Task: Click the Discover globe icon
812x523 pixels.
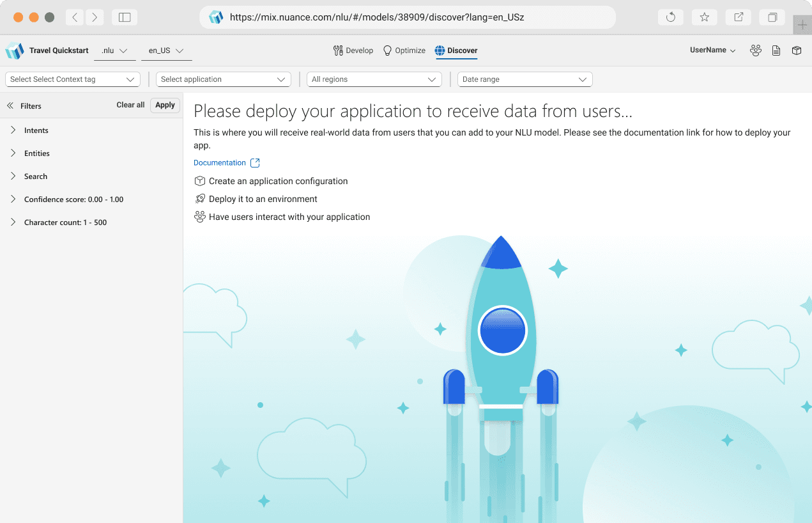Action: pyautogui.click(x=440, y=51)
